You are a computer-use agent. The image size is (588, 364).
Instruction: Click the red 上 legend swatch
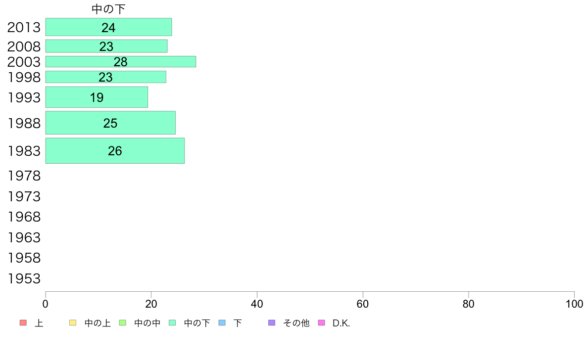(23, 323)
